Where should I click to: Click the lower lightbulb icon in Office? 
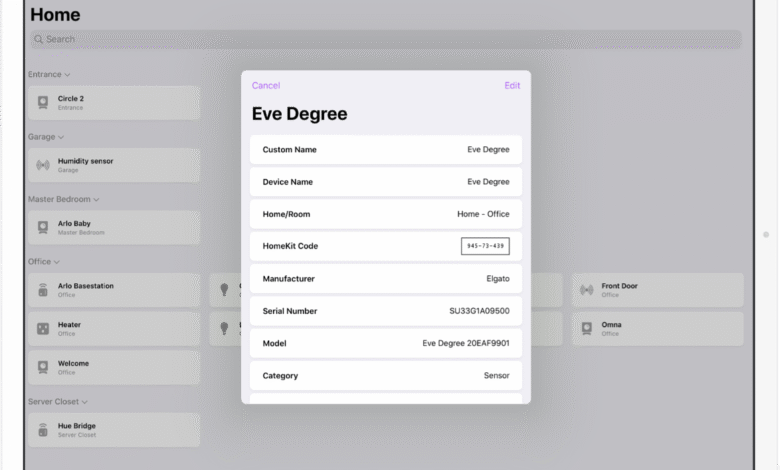tap(224, 328)
